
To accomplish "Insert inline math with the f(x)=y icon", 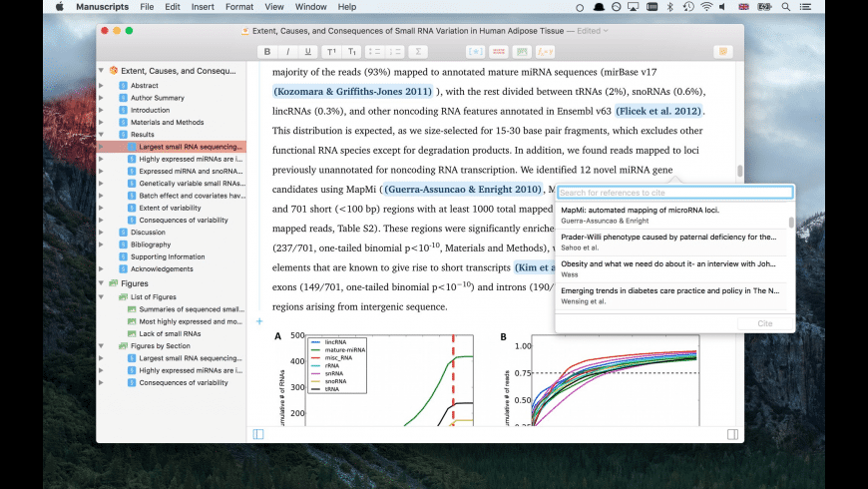I will coord(545,52).
